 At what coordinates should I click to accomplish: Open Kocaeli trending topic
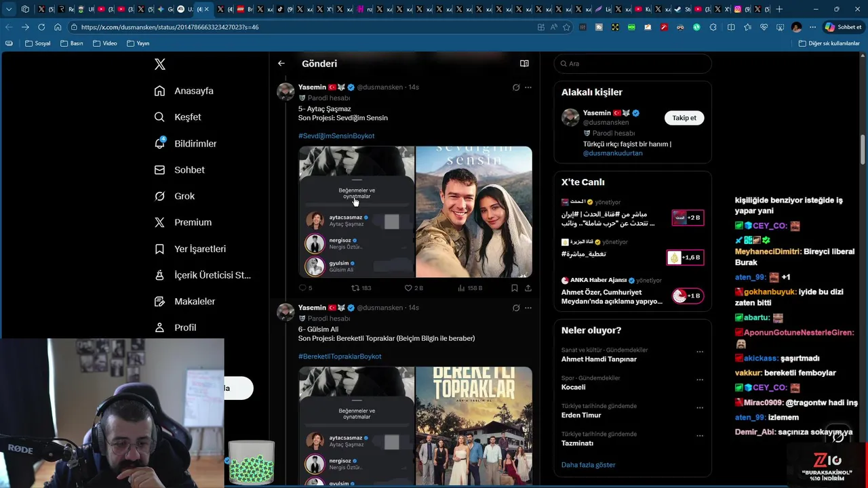573,387
